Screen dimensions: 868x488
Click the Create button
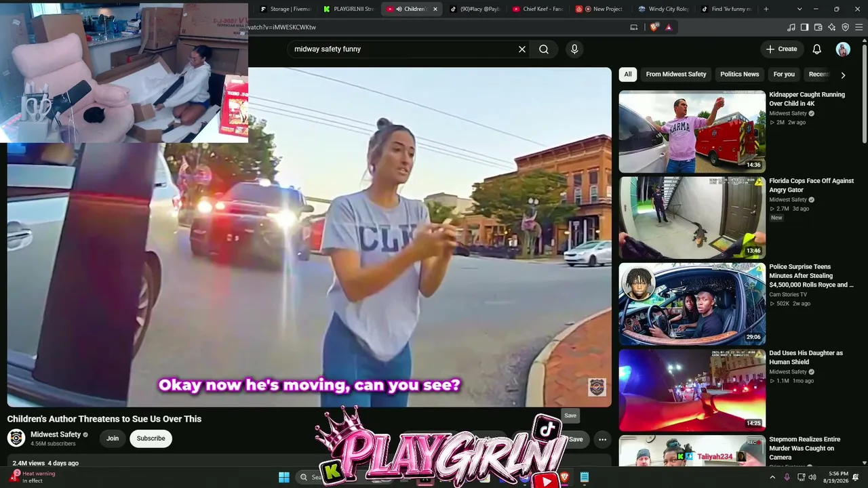(781, 49)
